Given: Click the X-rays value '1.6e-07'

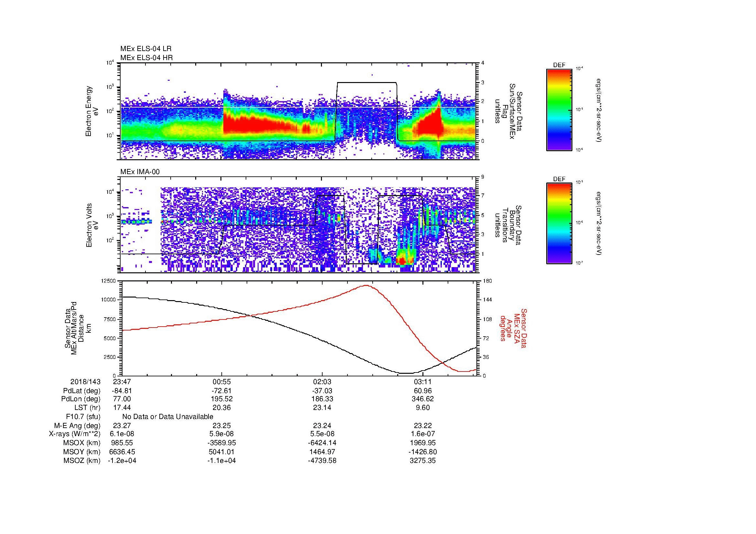Looking at the screenshot, I should [423, 434].
